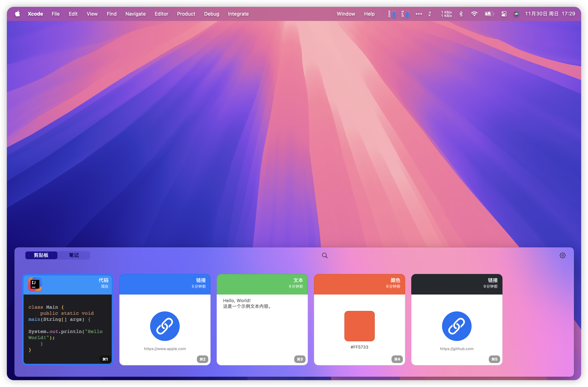Open the Integrate menu

238,14
